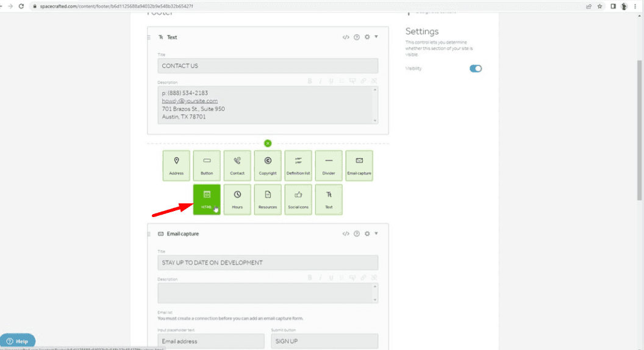This screenshot has height=350, width=644.
Task: Grab the drag handle of the Text block
Action: (x=149, y=37)
